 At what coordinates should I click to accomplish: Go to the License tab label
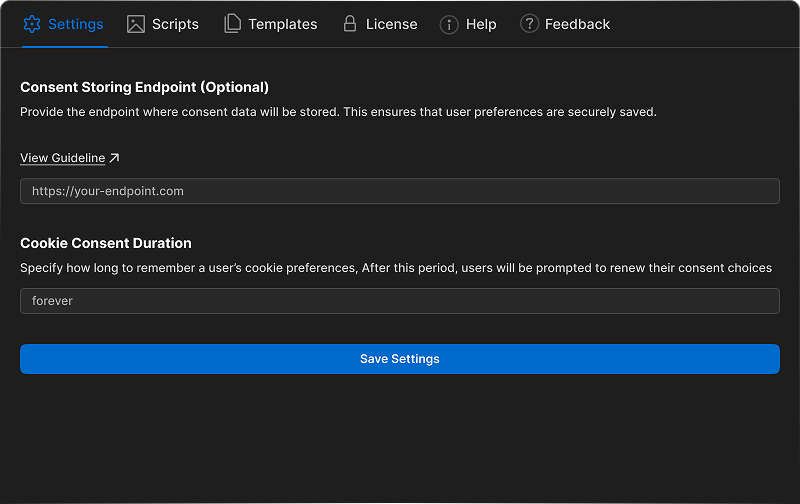[x=391, y=24]
